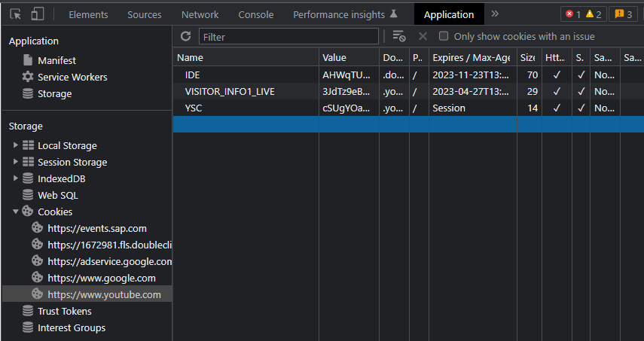This screenshot has width=644, height=341.
Task: Delete selected cookie X icon
Action: pos(423,37)
